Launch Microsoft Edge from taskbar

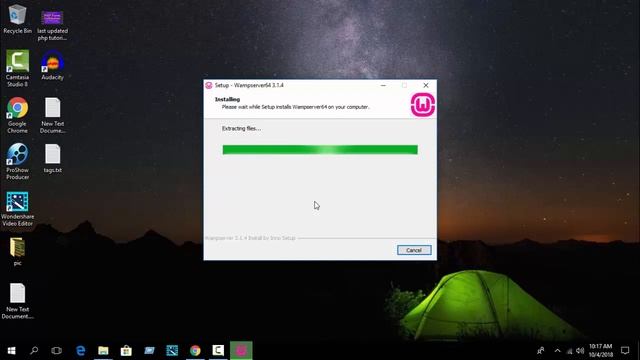point(80,351)
